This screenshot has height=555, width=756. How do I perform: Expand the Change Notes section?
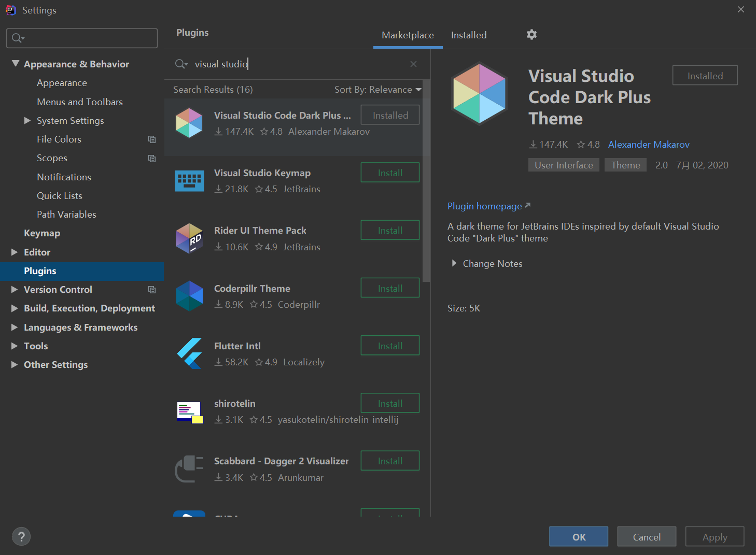pyautogui.click(x=454, y=263)
